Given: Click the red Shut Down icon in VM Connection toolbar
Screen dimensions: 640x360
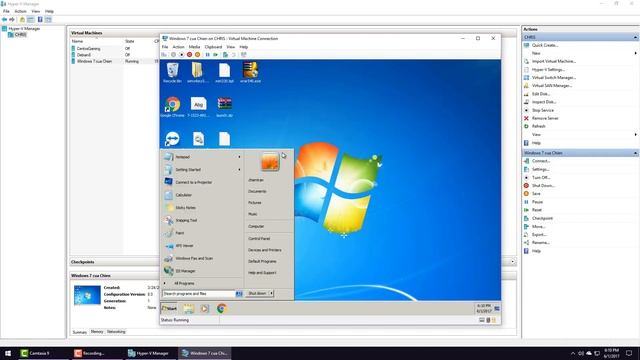Looking at the screenshot, I should pos(189,55).
